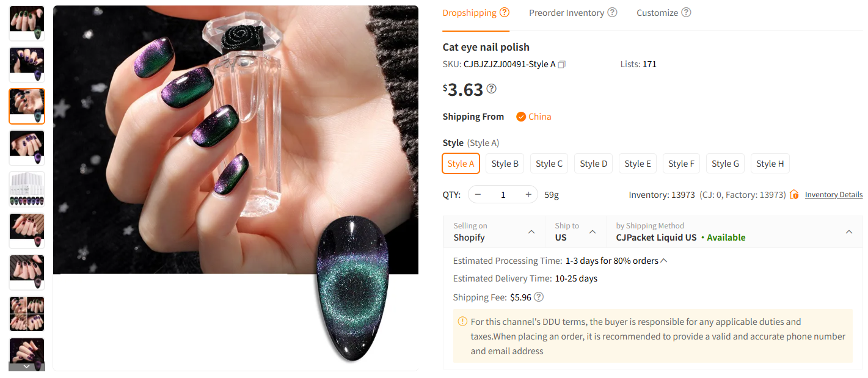Collapse the CJPacket Liquid US shipping details
This screenshot has height=378, width=868.
coord(849,232)
